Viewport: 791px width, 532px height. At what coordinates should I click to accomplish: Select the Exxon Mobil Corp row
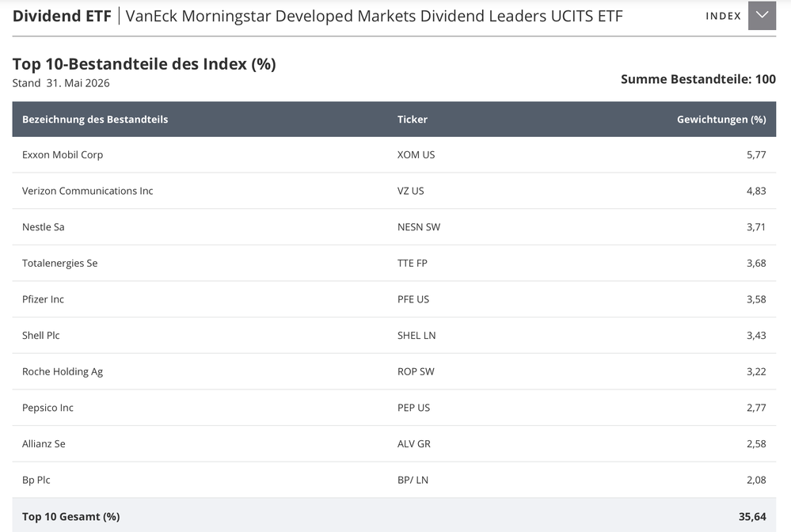(394, 155)
